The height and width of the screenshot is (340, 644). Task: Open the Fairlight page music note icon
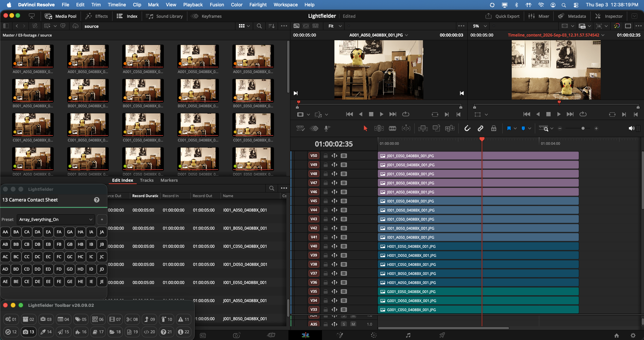point(408,335)
